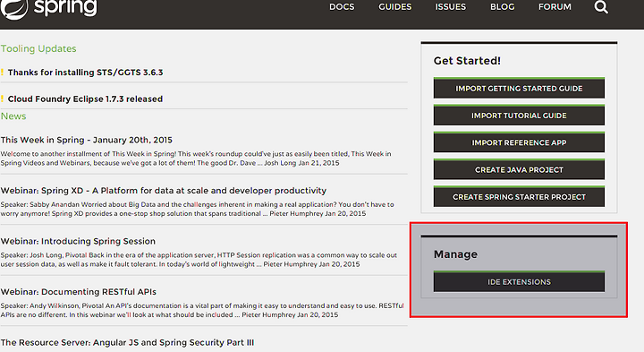Open the DOCS menu item

pyautogui.click(x=342, y=7)
